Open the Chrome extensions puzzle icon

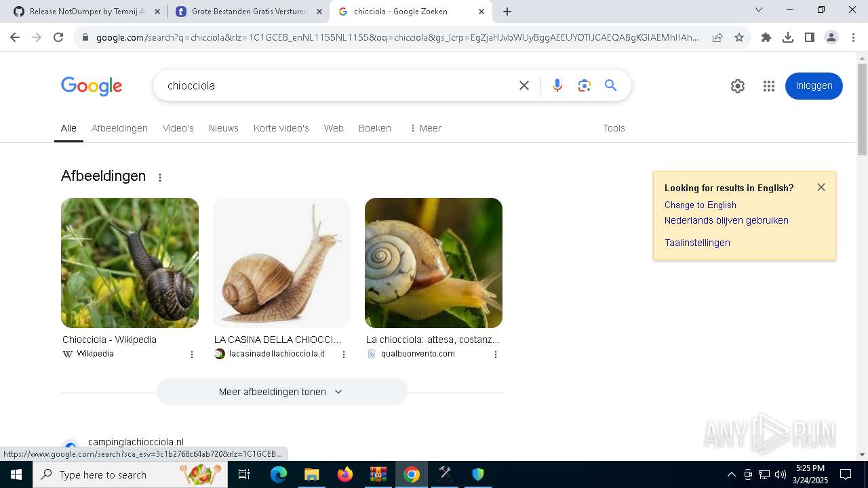(x=766, y=37)
